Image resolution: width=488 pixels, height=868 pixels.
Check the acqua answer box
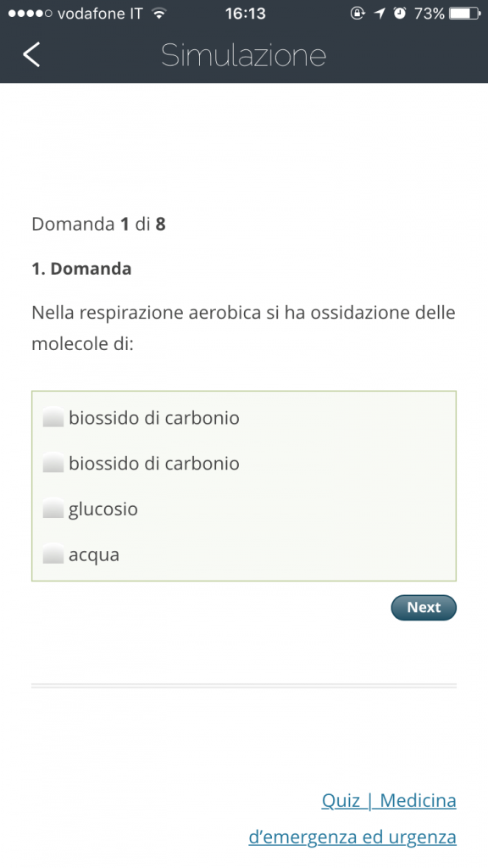pos(53,554)
